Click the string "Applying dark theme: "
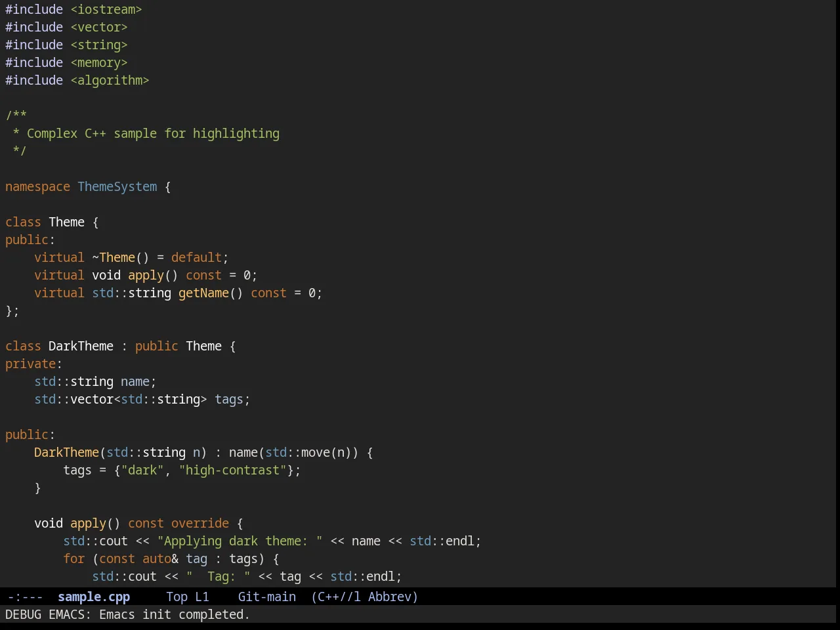Viewport: 840px width, 630px height. tap(240, 541)
